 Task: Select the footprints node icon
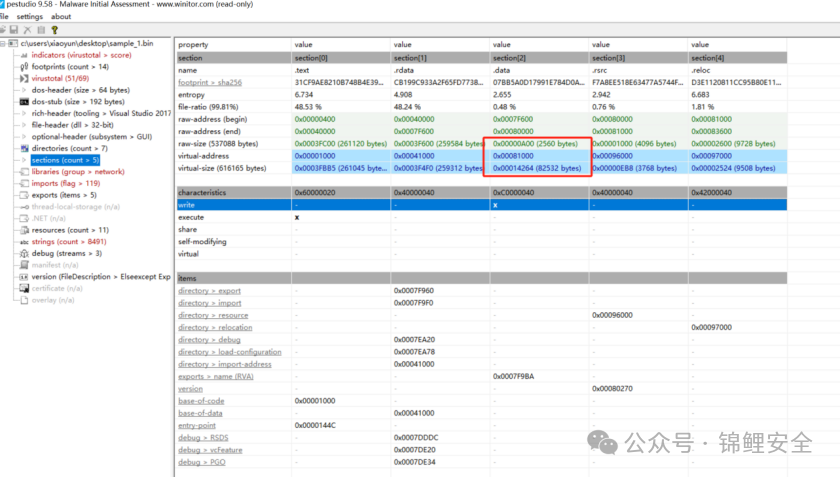24,67
